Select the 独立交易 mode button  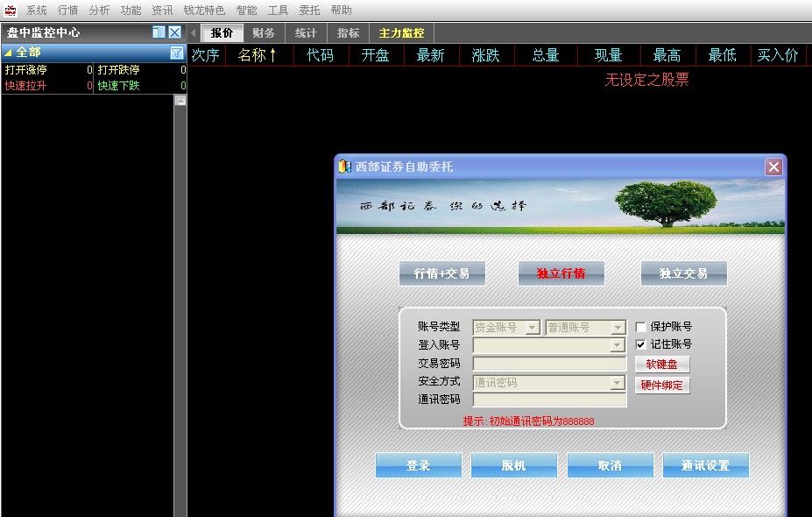pyautogui.click(x=683, y=273)
